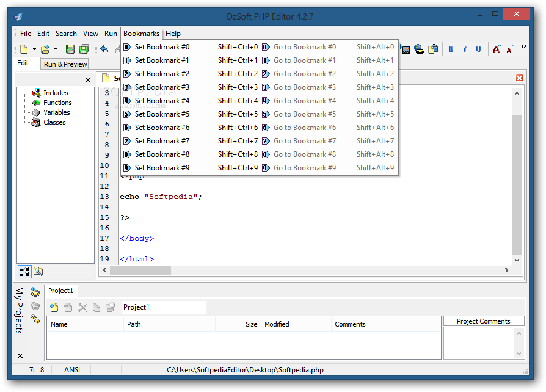
Task: Select Set Bookmark #0
Action: (x=191, y=47)
